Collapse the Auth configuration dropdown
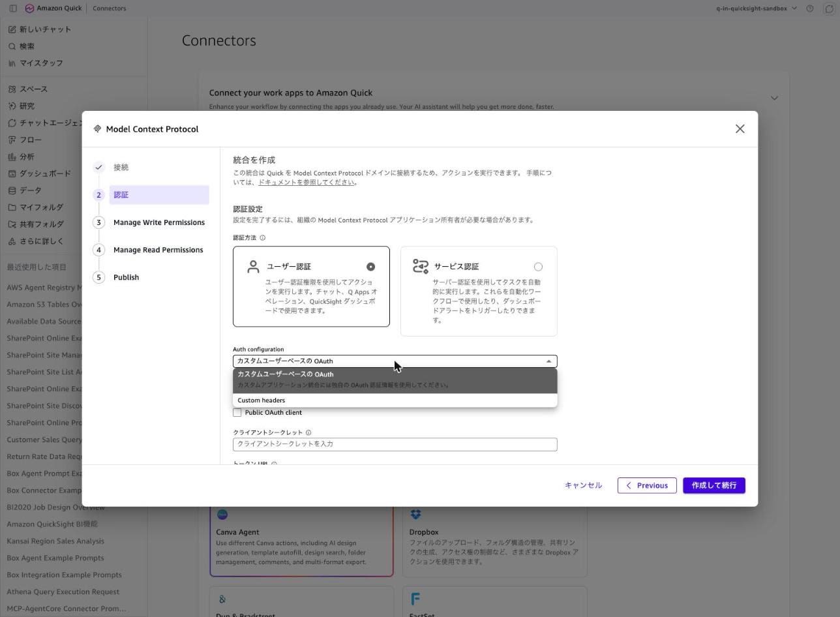Viewport: 840px width, 617px height. pos(395,361)
